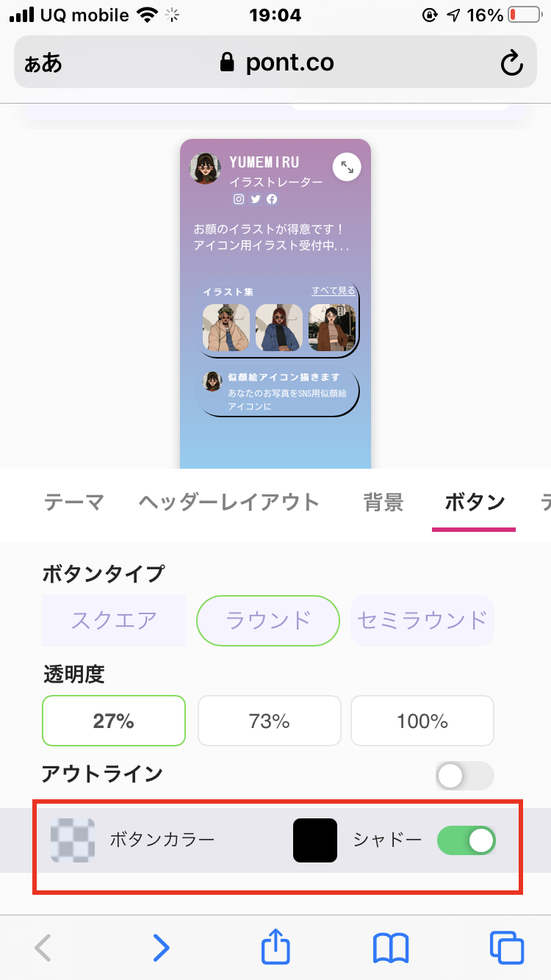
Task: Choose 73% transparency option
Action: point(270,721)
